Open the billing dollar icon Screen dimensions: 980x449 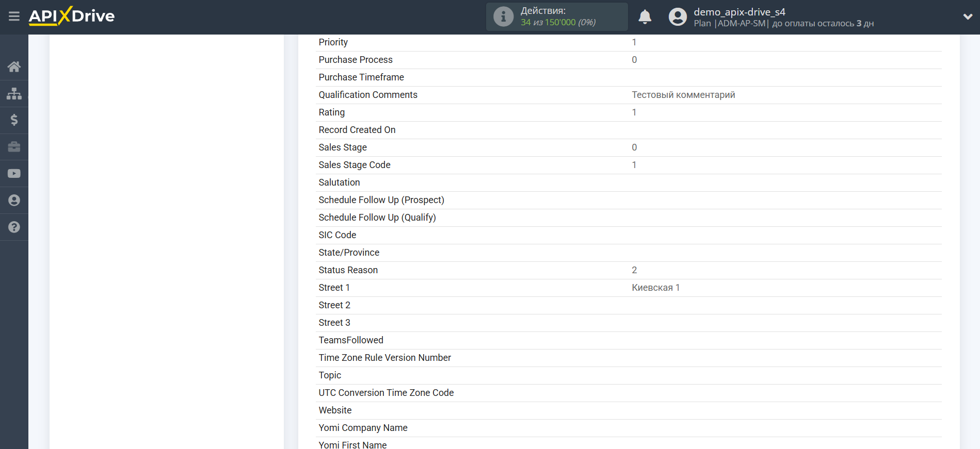pos(14,120)
